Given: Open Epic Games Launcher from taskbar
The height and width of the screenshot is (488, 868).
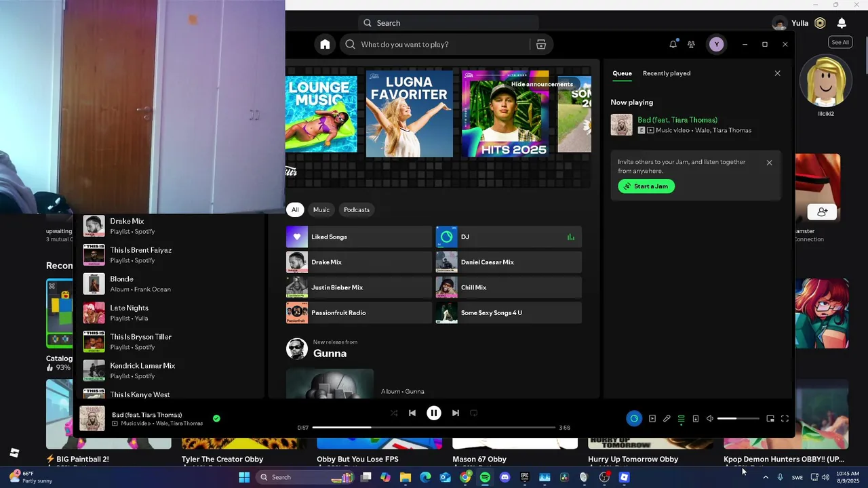Looking at the screenshot, I should pos(525,477).
